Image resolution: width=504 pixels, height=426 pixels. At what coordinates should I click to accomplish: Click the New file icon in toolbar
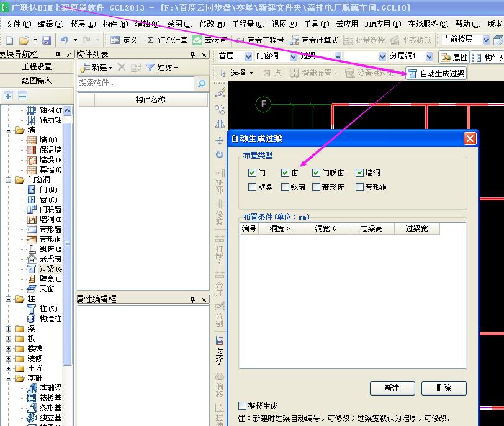pyautogui.click(x=10, y=40)
